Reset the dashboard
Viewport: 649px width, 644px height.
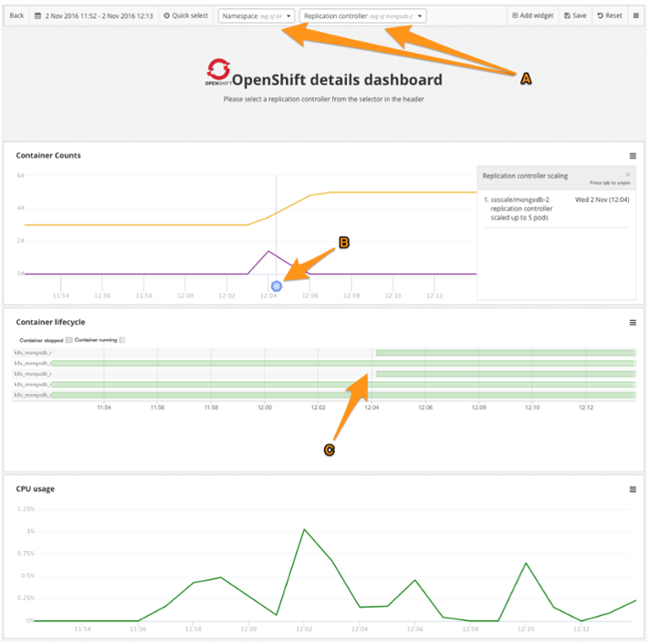[610, 16]
